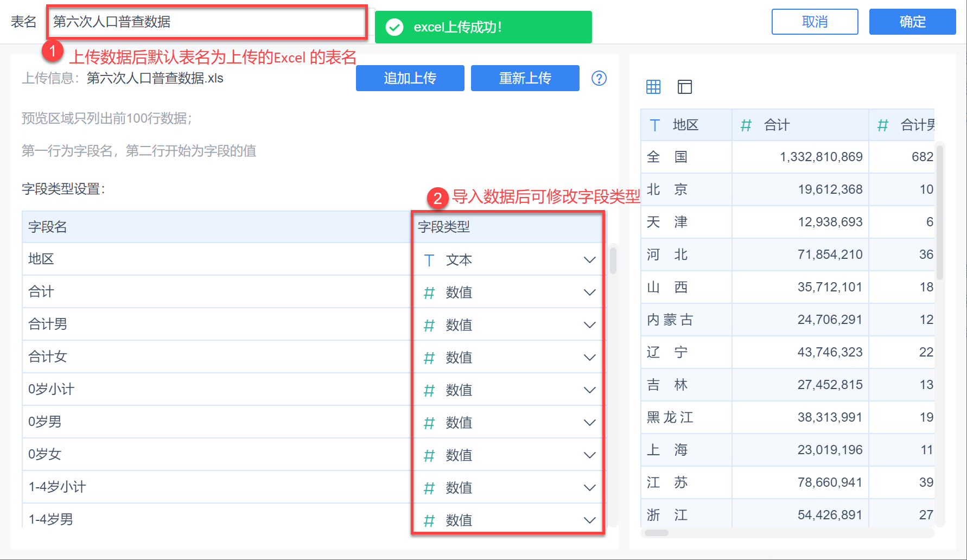Expand field type dropdown for 1-4岁小计

coord(589,488)
